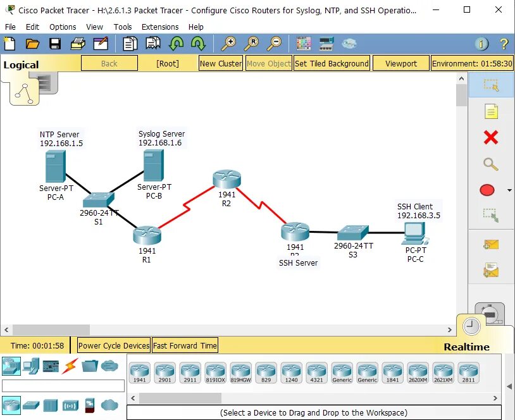This screenshot has height=420, width=515.
Task: Click Set Tiled Background button
Action: point(332,63)
